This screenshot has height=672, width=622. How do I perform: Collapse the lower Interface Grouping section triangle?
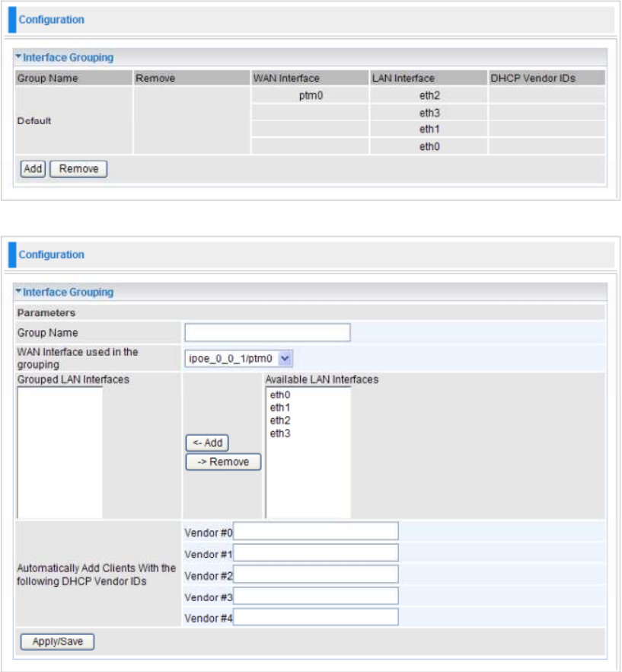click(18, 291)
